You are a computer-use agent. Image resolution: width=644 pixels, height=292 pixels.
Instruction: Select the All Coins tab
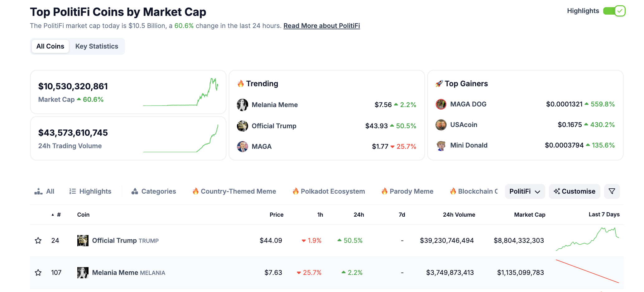click(x=50, y=46)
